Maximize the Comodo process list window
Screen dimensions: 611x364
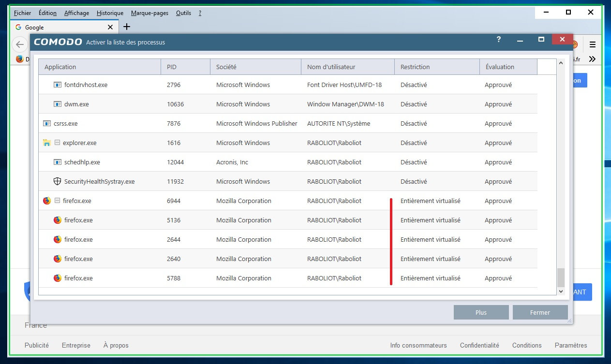(x=541, y=40)
